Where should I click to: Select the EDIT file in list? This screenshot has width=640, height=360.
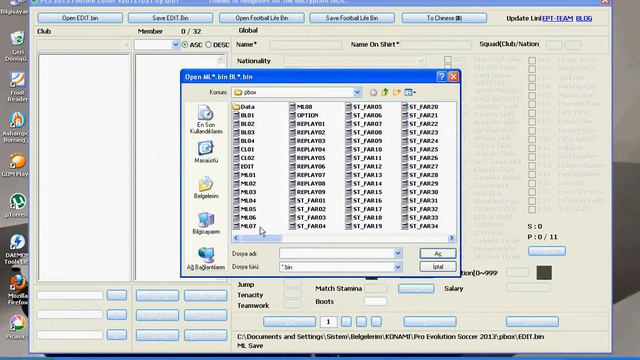point(244,167)
